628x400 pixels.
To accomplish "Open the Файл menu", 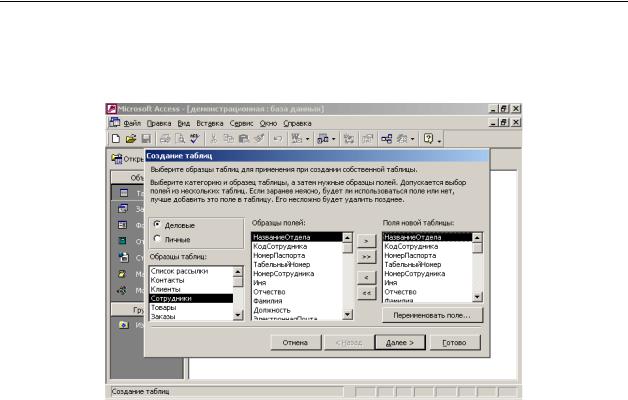I will point(132,123).
